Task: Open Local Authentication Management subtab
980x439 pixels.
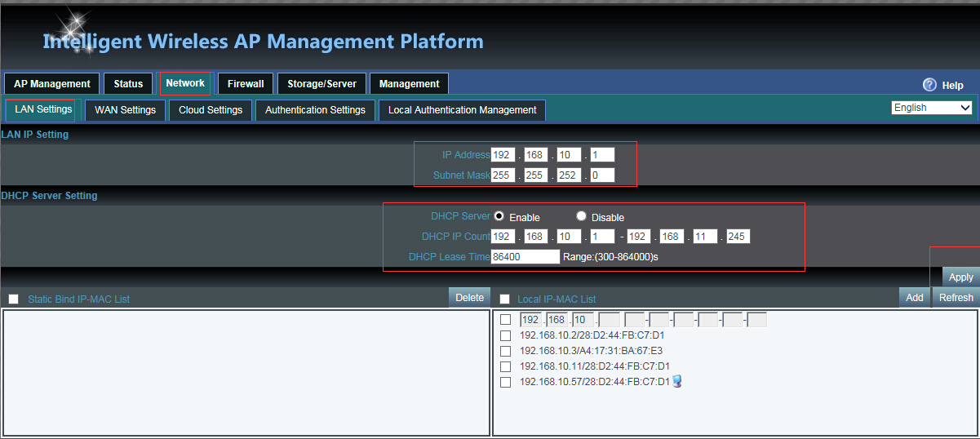Action: coord(462,110)
